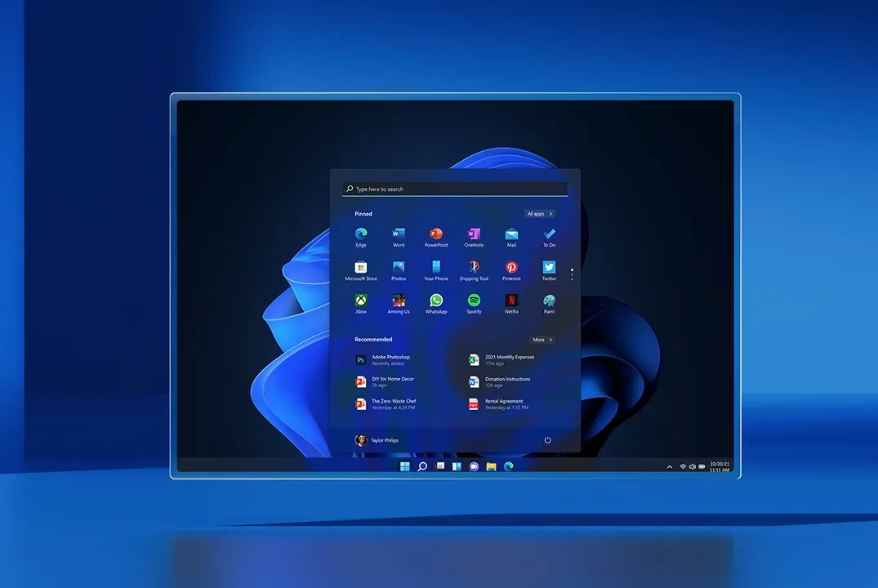Show hidden icons in system tray

(670, 467)
